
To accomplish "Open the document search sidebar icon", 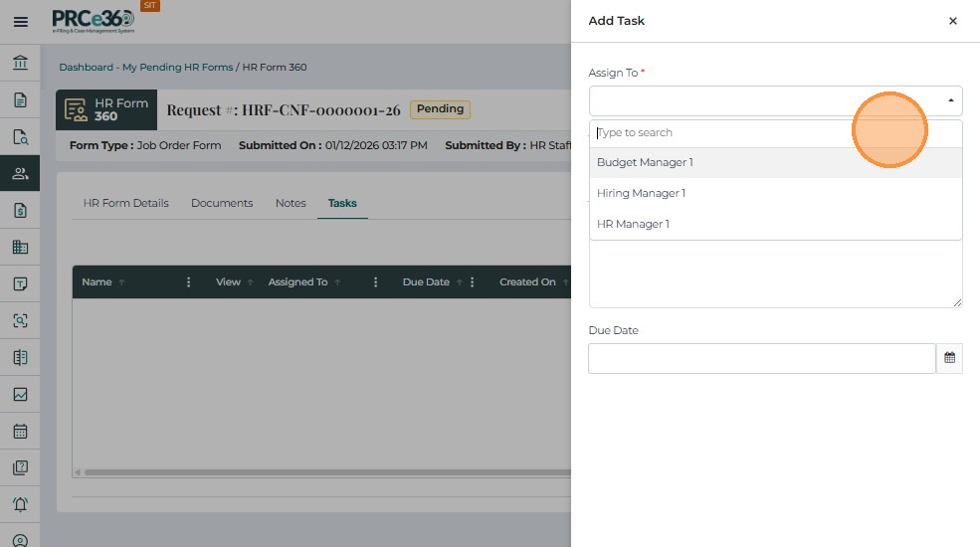I will coord(20,137).
